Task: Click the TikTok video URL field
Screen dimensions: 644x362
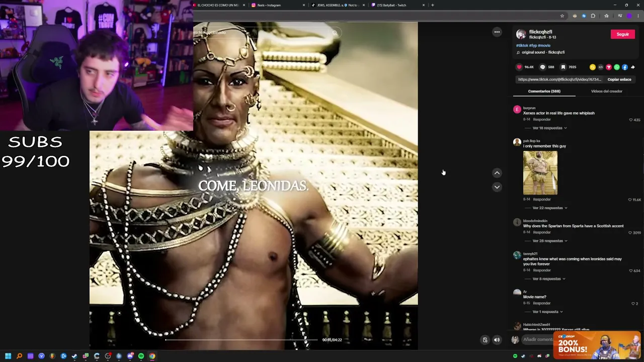Action: coord(559,79)
